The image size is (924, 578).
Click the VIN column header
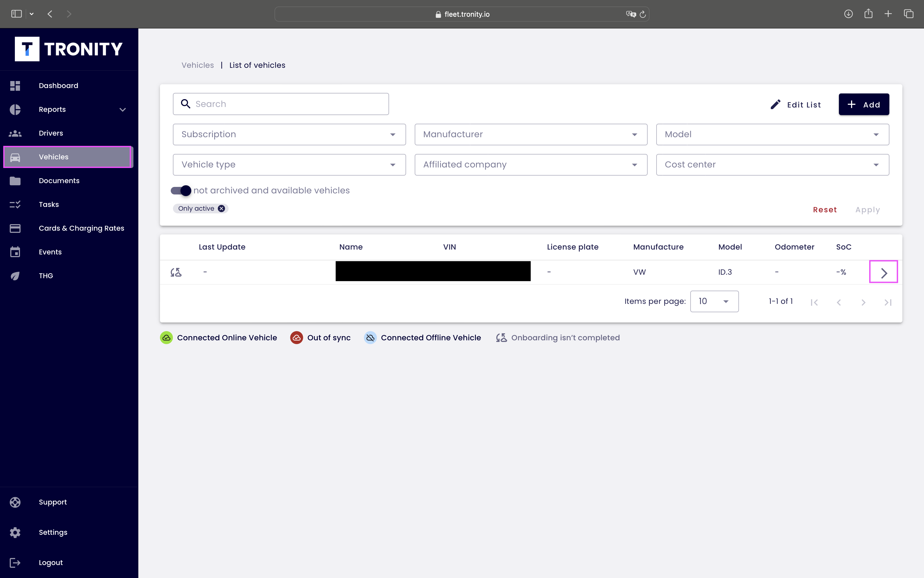(x=450, y=247)
